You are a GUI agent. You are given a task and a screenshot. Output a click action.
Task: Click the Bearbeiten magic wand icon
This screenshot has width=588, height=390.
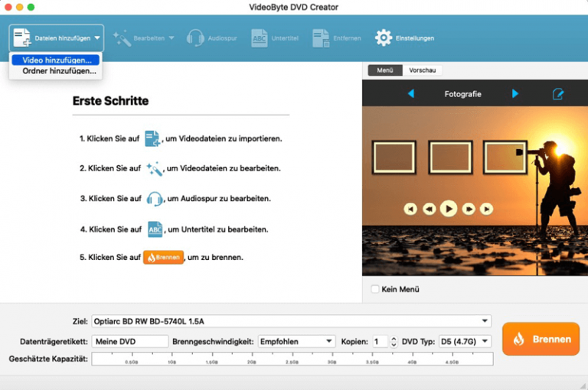(x=122, y=38)
